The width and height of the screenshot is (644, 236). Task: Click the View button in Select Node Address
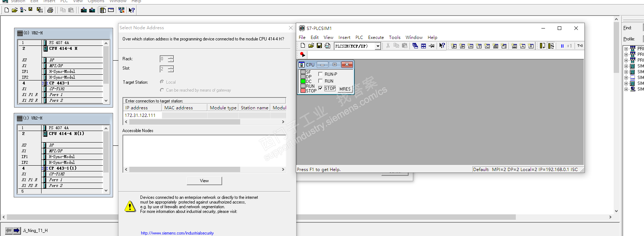tap(204, 181)
